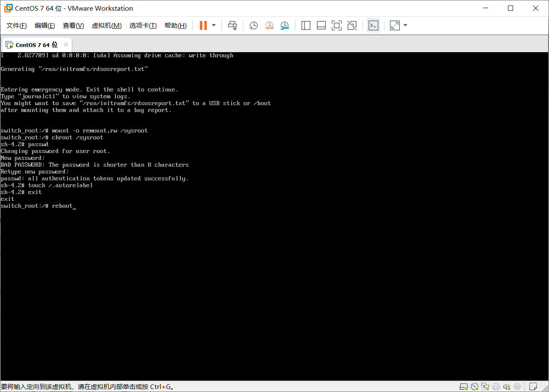
Task: Click the sound card status icon
Action: click(507, 386)
